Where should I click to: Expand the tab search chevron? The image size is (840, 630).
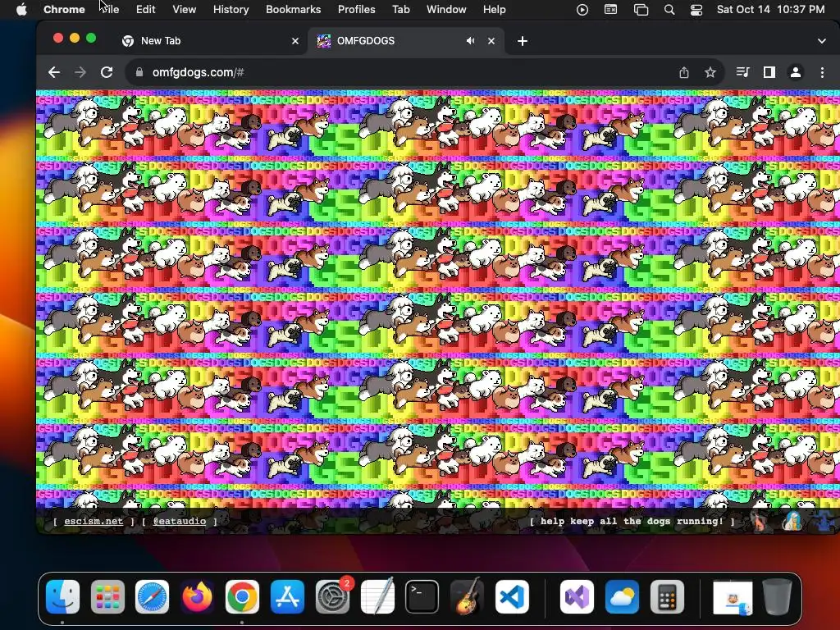point(822,41)
